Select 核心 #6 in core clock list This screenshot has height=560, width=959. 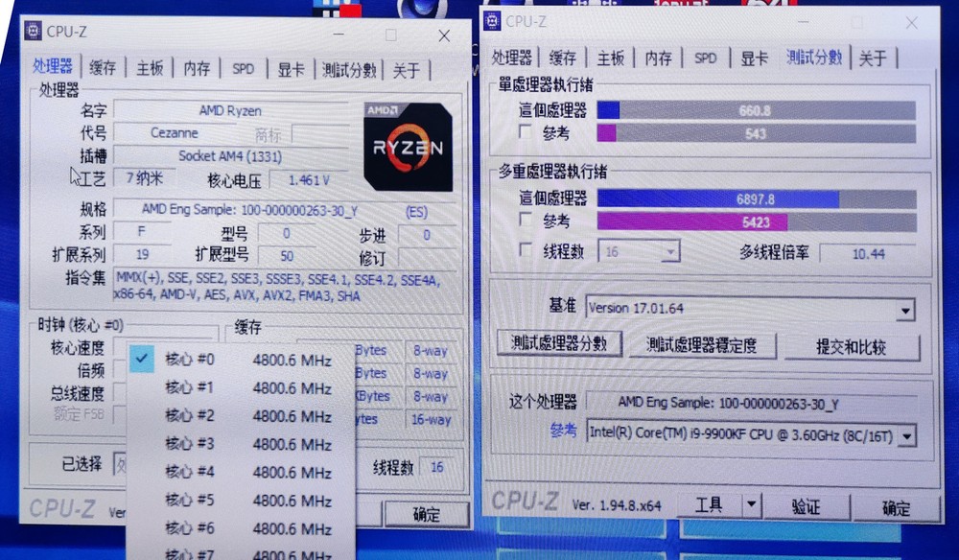(241, 528)
